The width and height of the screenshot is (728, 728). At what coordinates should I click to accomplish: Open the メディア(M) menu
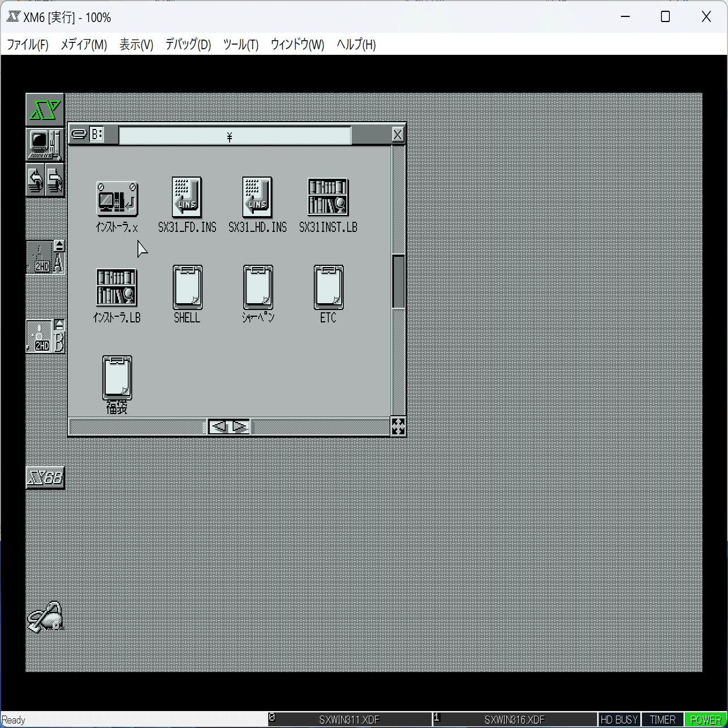pos(84,45)
